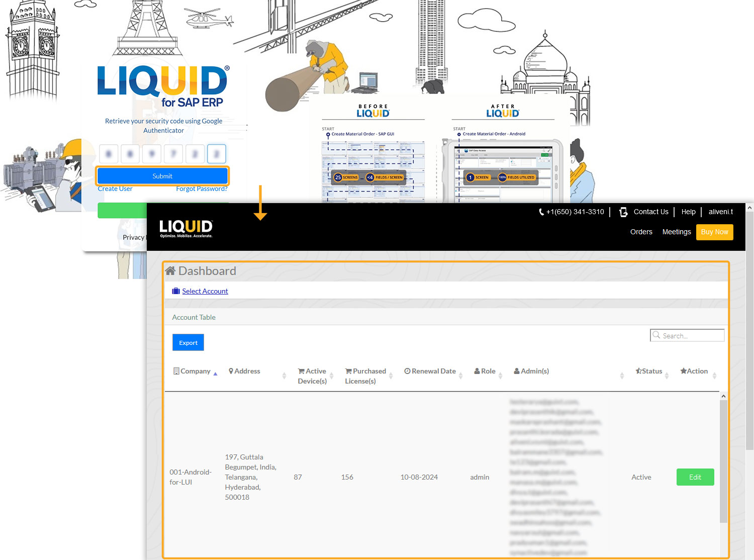Go to the Meetings page
The width and height of the screenshot is (754, 560).
tap(677, 232)
